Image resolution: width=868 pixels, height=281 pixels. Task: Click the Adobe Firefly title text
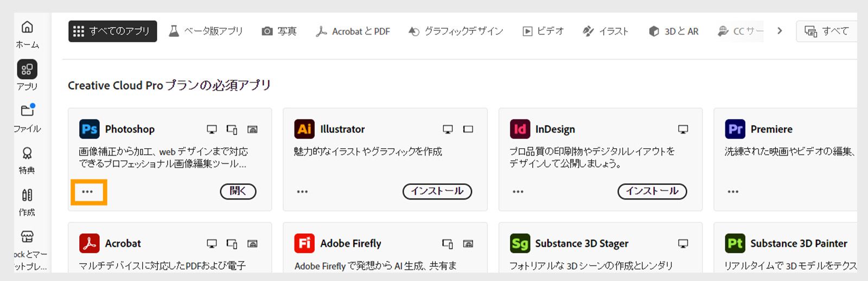click(350, 244)
